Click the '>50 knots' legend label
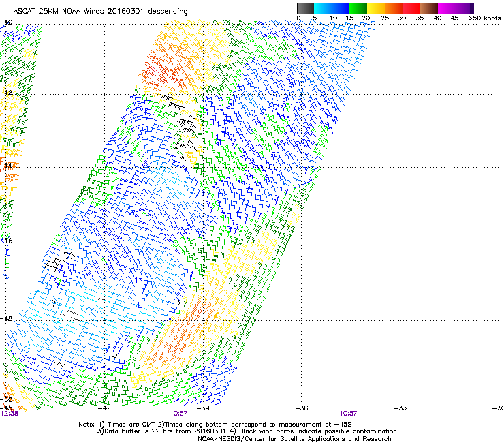 click(x=484, y=18)
